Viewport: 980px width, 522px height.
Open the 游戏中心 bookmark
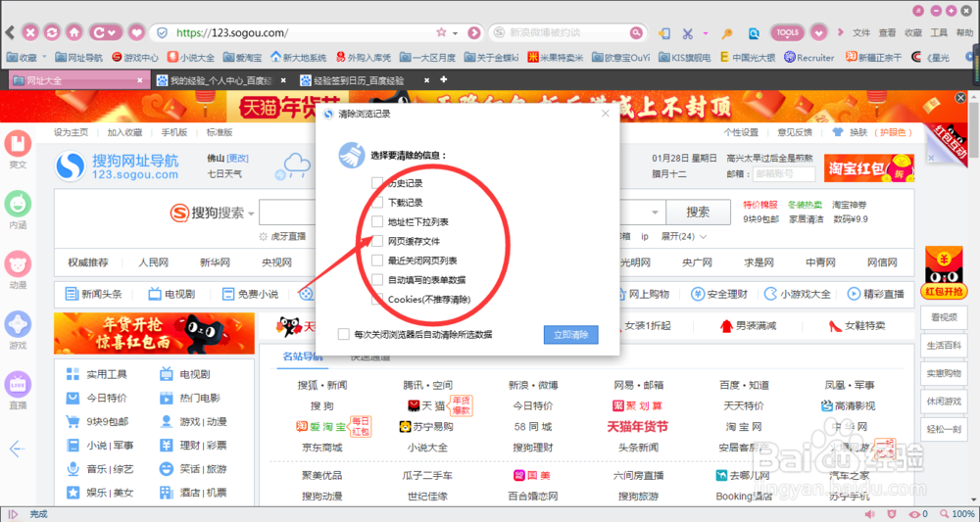point(135,58)
